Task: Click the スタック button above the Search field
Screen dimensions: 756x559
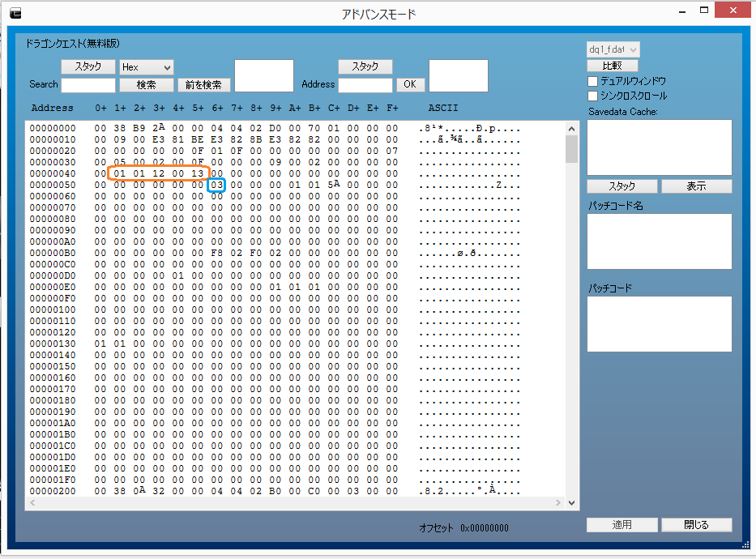Action: click(88, 66)
